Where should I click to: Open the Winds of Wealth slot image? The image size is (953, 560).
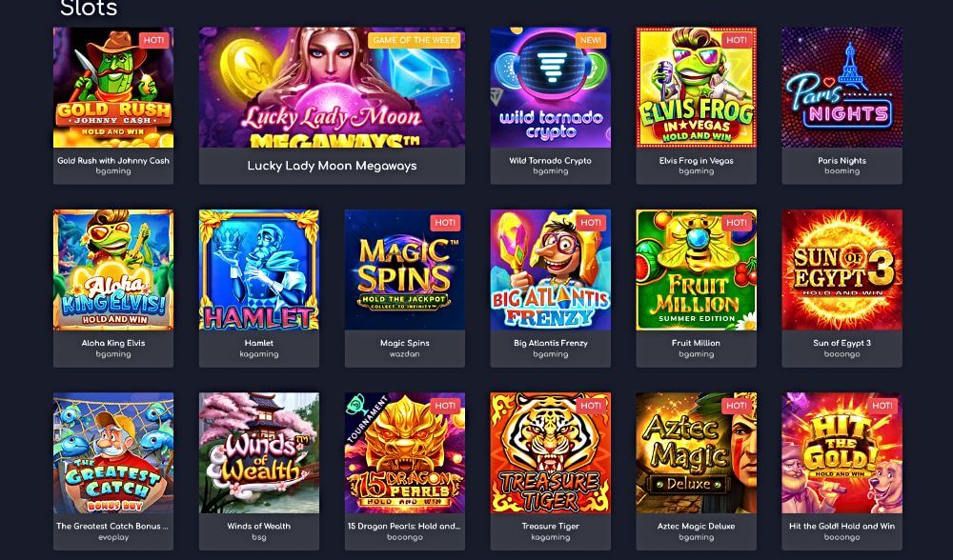[x=259, y=453]
